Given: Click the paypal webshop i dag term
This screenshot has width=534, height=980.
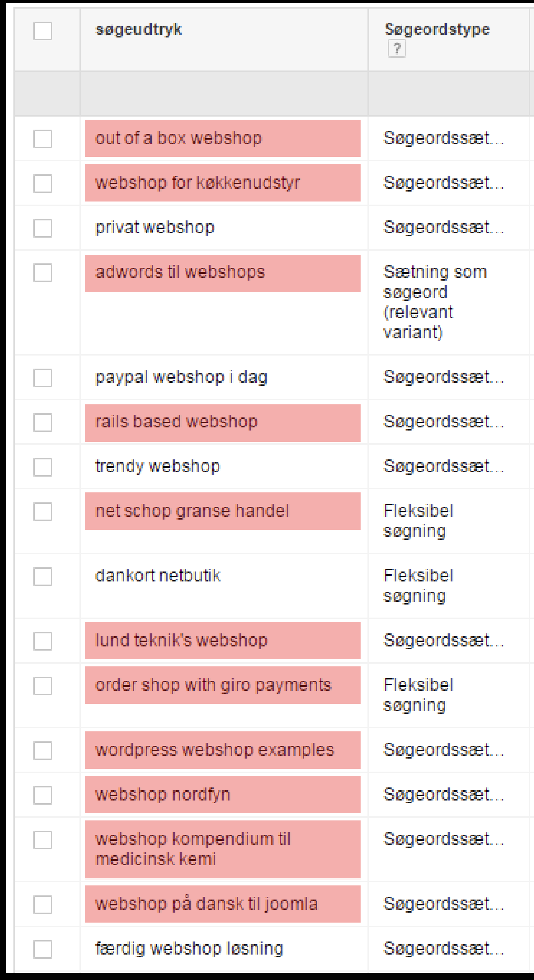Looking at the screenshot, I should 181,378.
